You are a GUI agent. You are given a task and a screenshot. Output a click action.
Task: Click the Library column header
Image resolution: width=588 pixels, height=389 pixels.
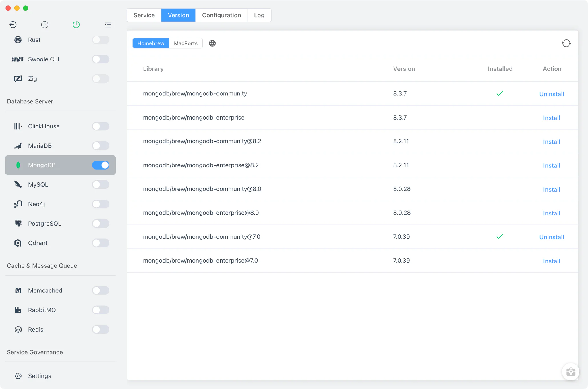(x=153, y=69)
